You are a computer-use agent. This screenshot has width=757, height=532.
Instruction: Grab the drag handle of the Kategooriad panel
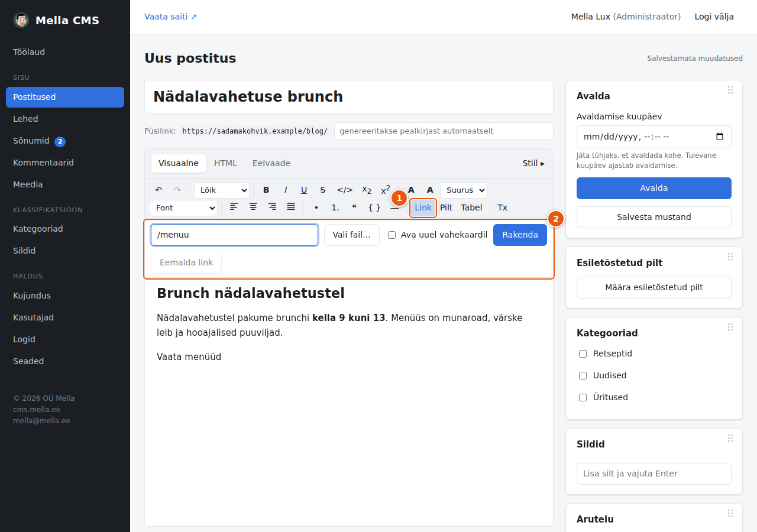click(730, 327)
